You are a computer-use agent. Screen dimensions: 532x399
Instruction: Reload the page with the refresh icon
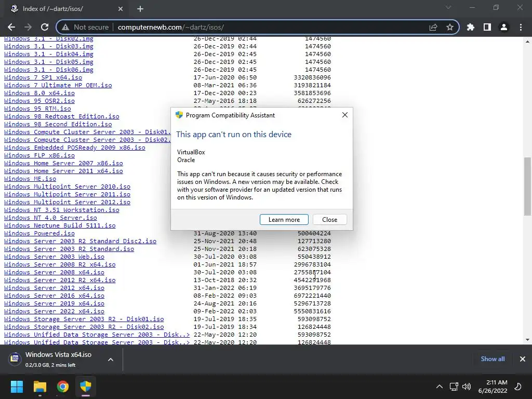click(x=45, y=27)
